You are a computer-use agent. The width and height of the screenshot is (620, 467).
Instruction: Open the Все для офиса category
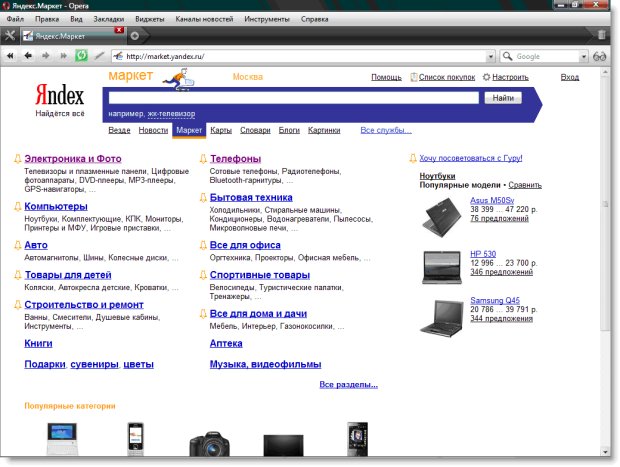tap(245, 245)
